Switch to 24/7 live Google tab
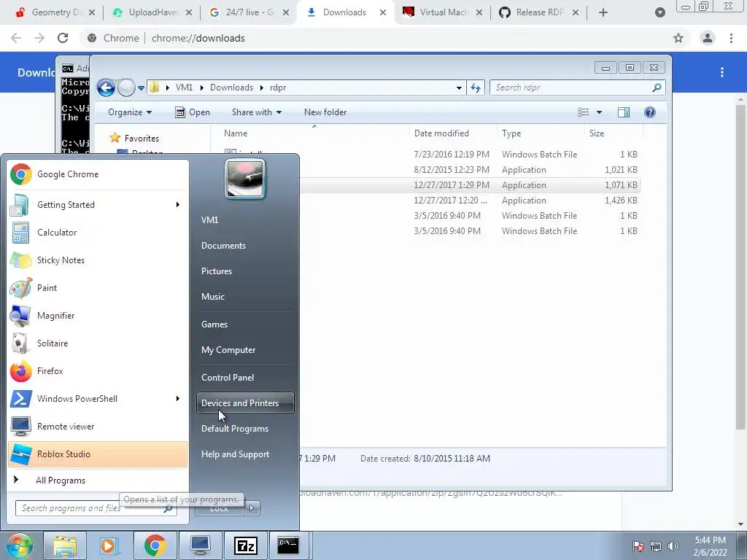Image resolution: width=747 pixels, height=560 pixels. pyautogui.click(x=249, y=12)
